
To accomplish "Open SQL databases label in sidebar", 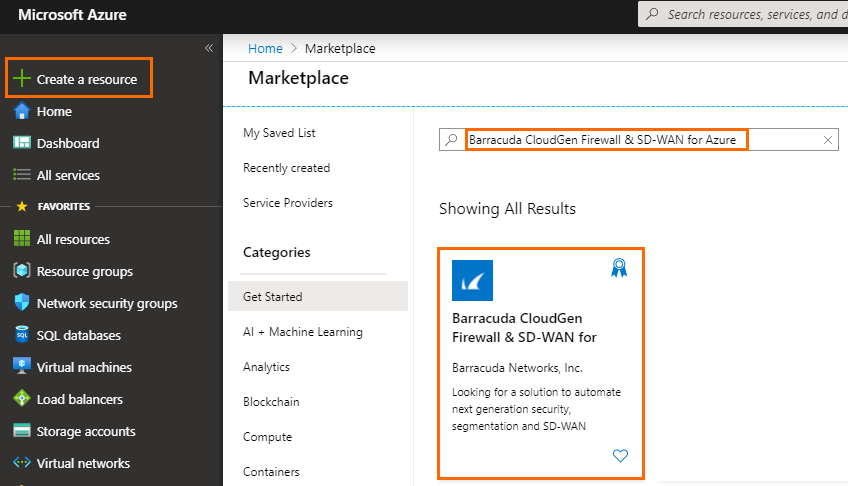I will point(79,335).
